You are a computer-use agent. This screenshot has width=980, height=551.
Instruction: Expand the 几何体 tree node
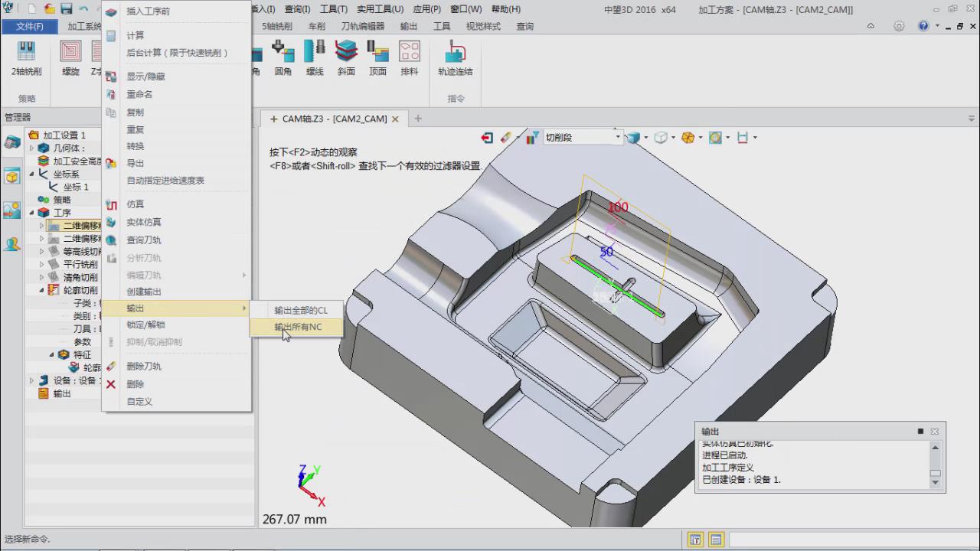click(x=32, y=148)
